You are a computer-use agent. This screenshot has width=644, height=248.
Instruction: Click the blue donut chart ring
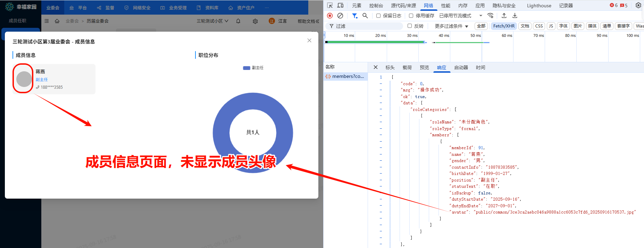221,133
